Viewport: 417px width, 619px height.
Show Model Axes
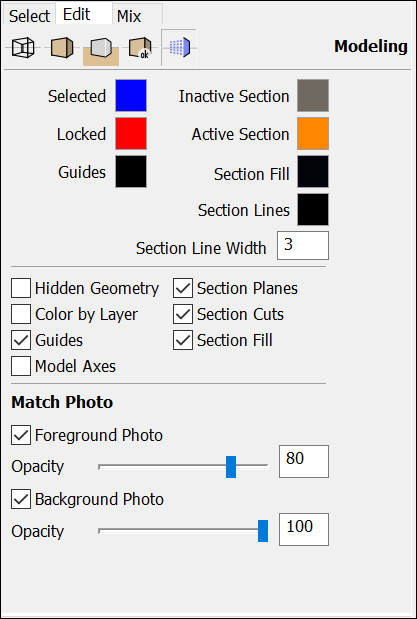coord(21,366)
